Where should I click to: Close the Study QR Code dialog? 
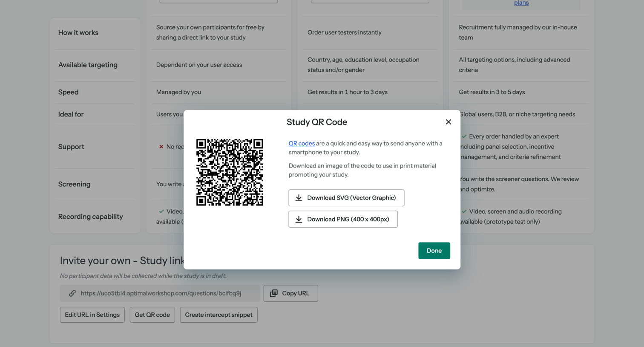pyautogui.click(x=448, y=122)
